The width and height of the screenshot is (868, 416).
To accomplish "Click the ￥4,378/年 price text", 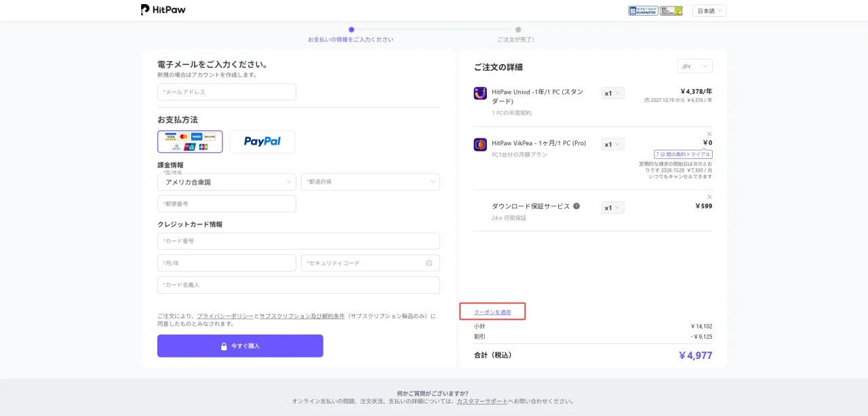I will coord(696,91).
